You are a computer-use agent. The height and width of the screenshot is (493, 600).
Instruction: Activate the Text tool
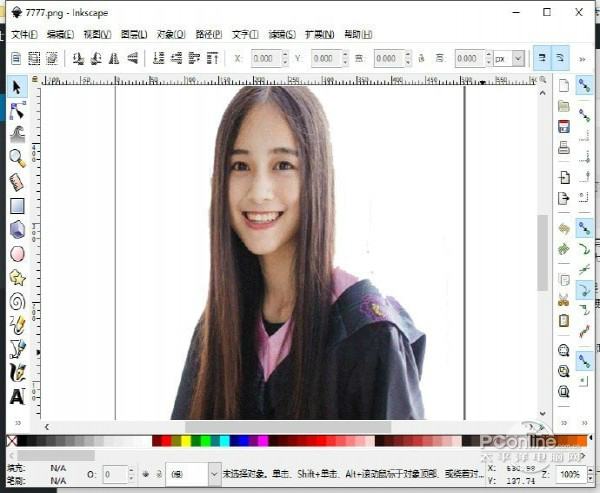[17, 397]
